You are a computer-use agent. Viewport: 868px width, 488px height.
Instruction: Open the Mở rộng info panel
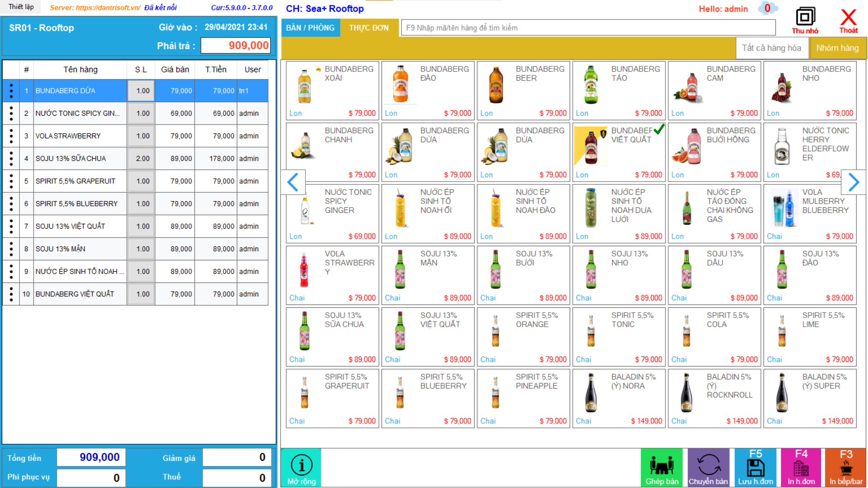[x=301, y=468]
